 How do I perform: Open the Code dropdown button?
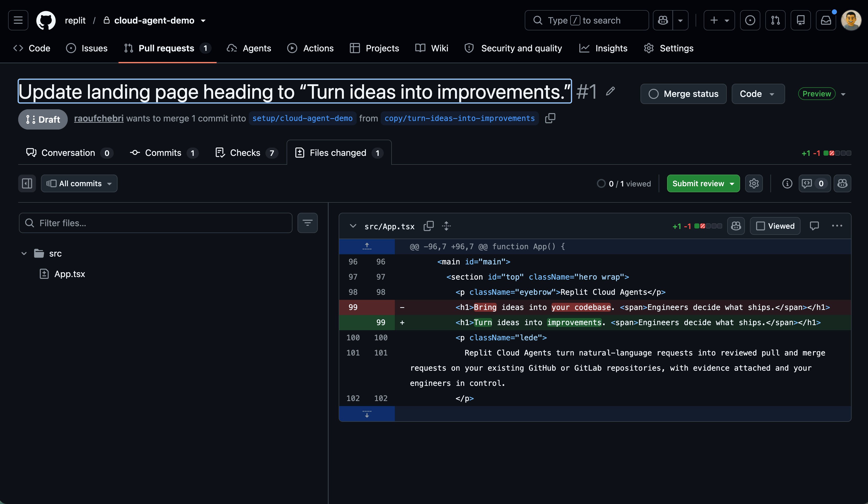[758, 94]
